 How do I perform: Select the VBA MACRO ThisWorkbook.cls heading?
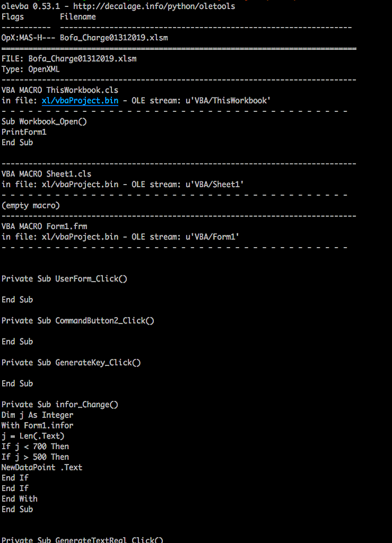[60, 90]
